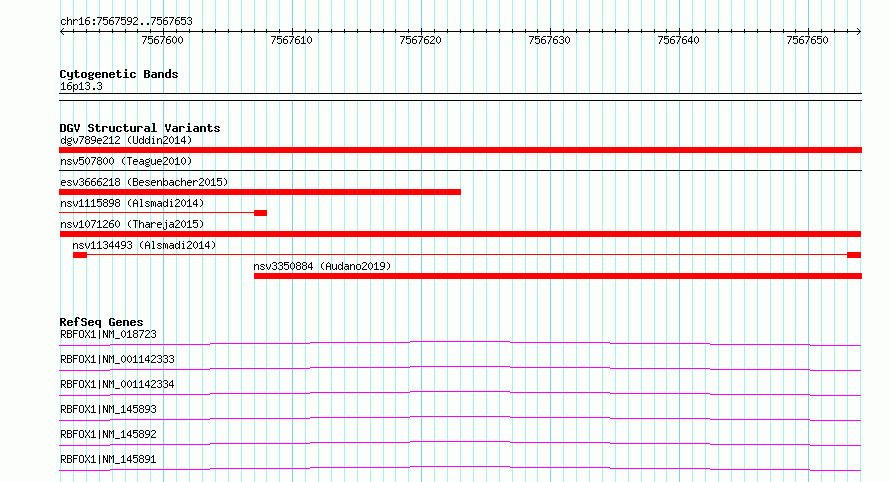
Task: Click ruler position 7567650
Action: [807, 40]
